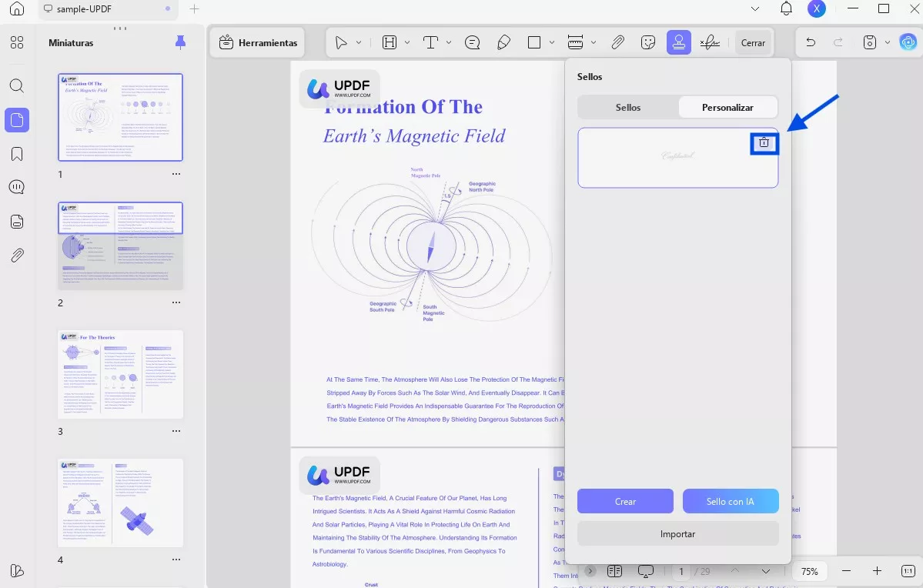The height and width of the screenshot is (588, 923).
Task: Click the Crear button
Action: click(625, 502)
